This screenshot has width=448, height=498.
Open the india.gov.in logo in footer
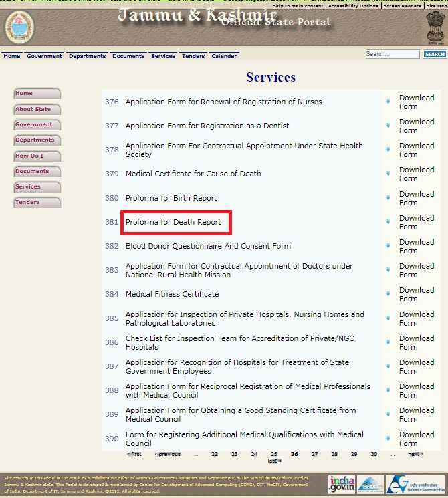tap(341, 484)
